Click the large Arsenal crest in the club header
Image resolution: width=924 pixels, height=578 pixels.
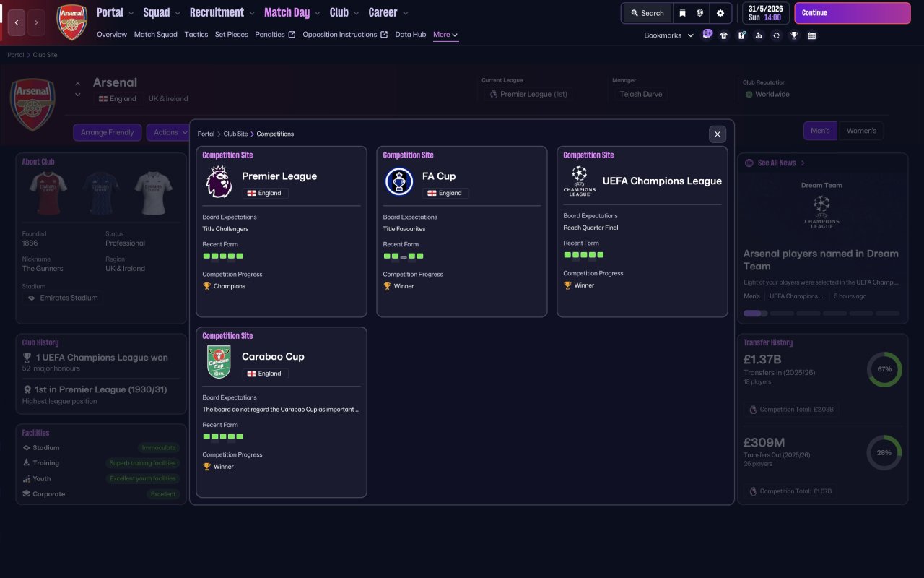pos(32,105)
